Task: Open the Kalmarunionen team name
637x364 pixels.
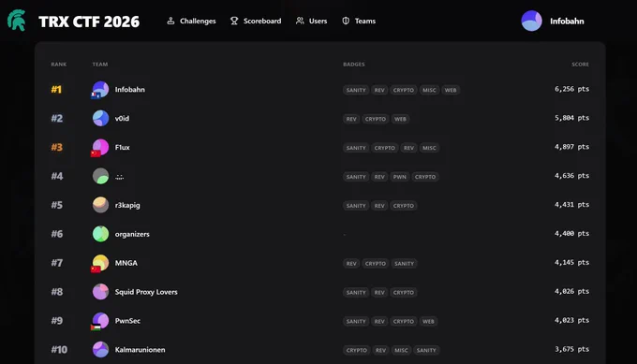Action: click(x=140, y=349)
